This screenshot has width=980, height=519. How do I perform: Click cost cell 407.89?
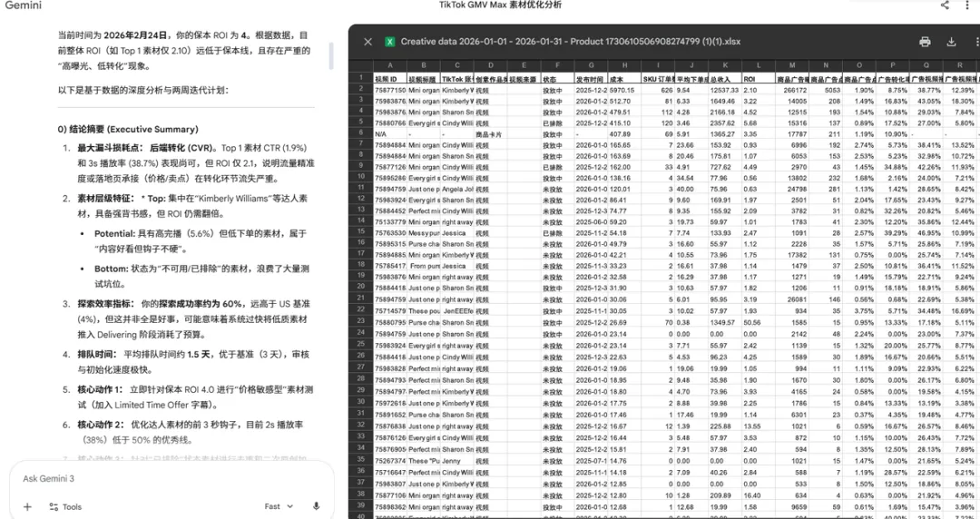pos(624,133)
